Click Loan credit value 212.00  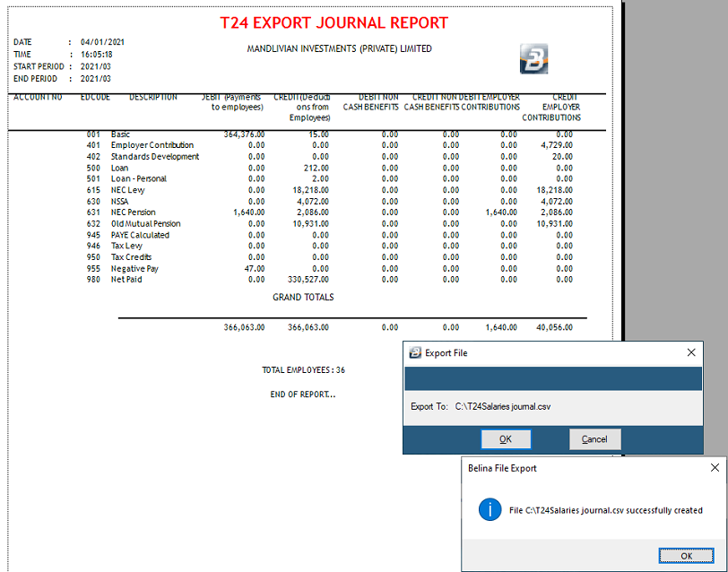(316, 168)
